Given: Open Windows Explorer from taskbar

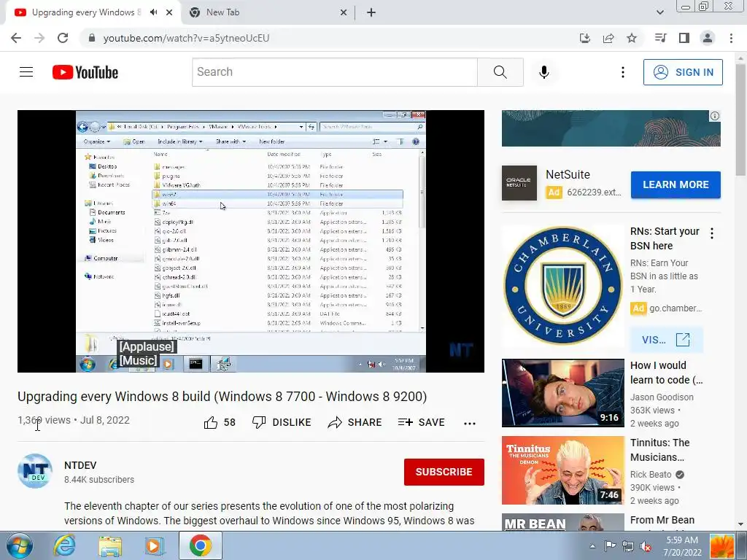Looking at the screenshot, I should click(110, 545).
